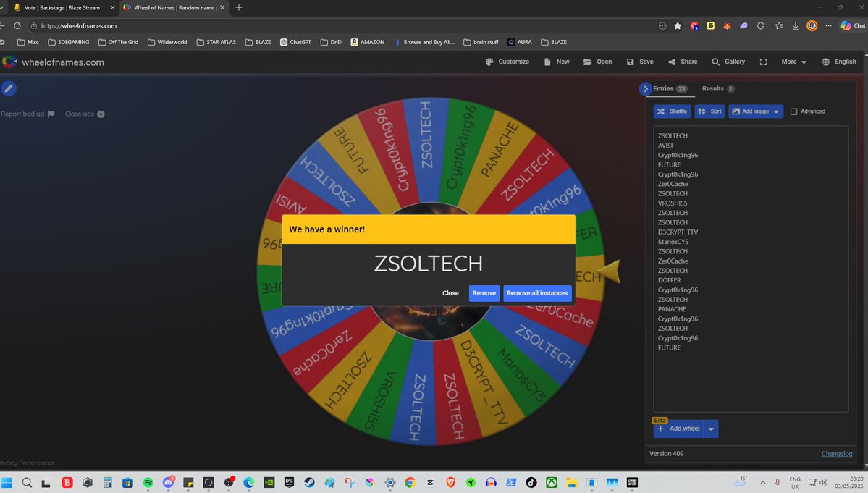
Task: Open the Gallery search
Action: (x=728, y=62)
